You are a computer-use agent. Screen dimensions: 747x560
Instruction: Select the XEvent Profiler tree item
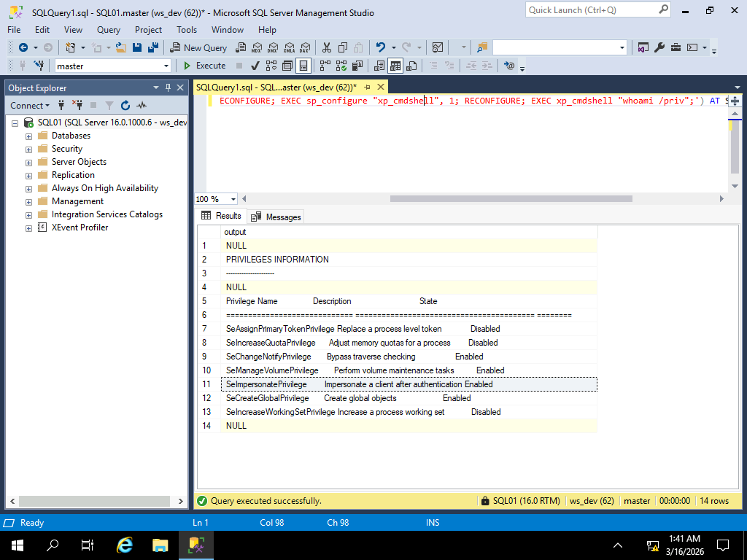tap(80, 227)
